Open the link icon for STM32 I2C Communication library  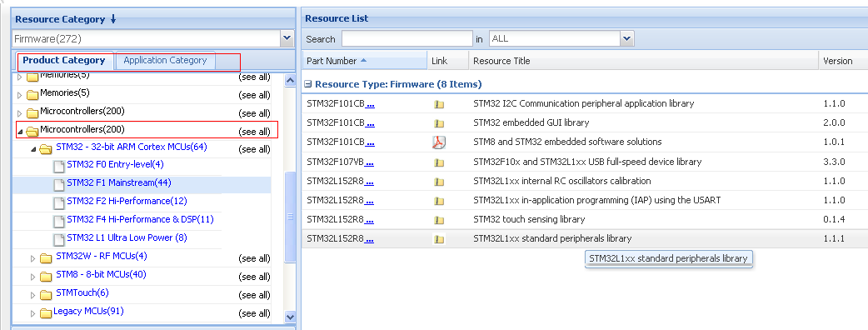[439, 104]
